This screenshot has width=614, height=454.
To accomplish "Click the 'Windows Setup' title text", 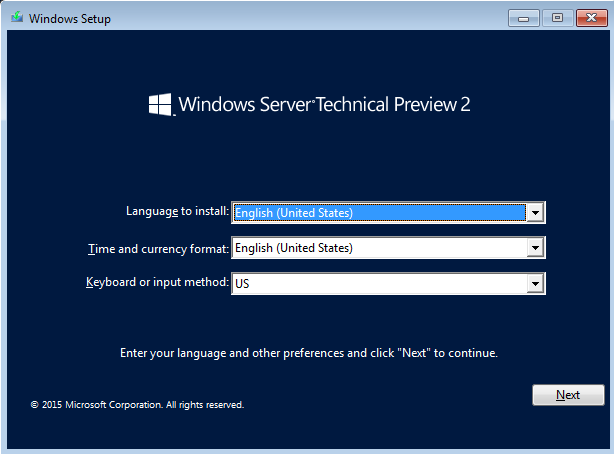I will tap(70, 18).
